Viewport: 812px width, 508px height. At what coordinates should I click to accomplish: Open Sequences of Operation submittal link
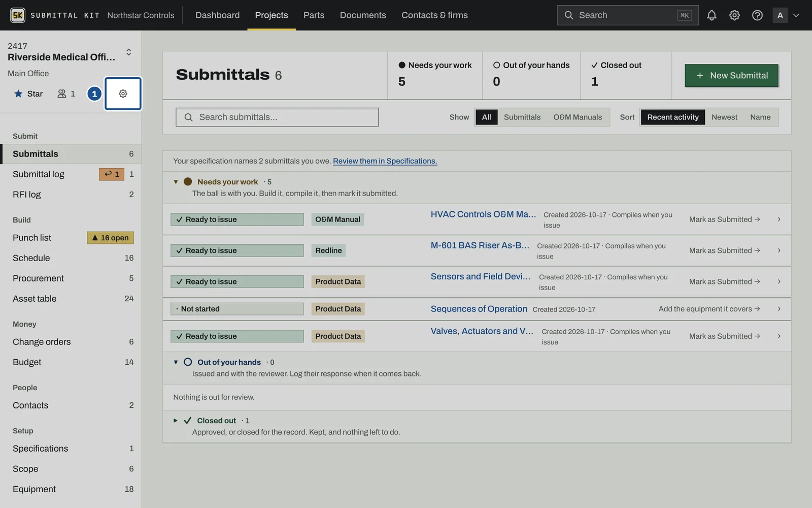(479, 309)
